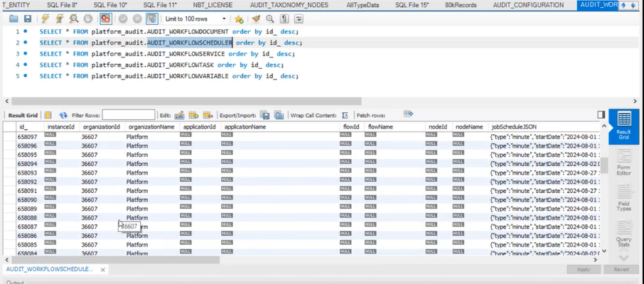
Task: Beautify the SQL with the broom icon
Action: 256,19
